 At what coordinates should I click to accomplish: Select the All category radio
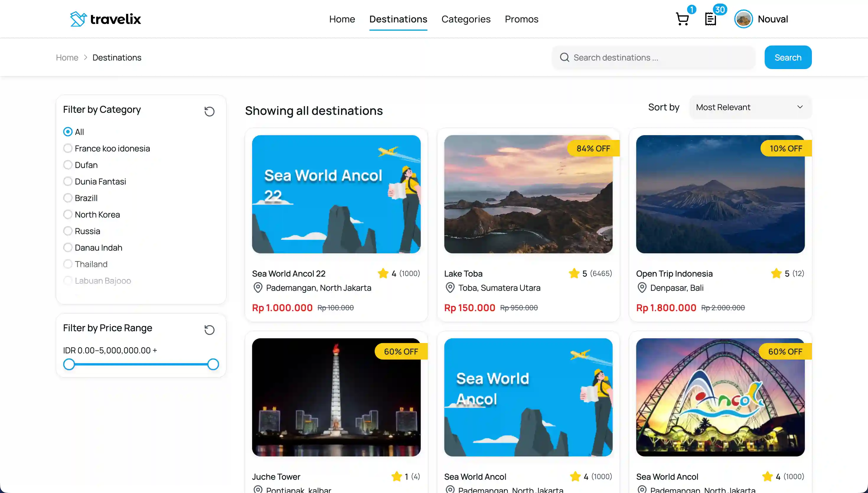68,132
